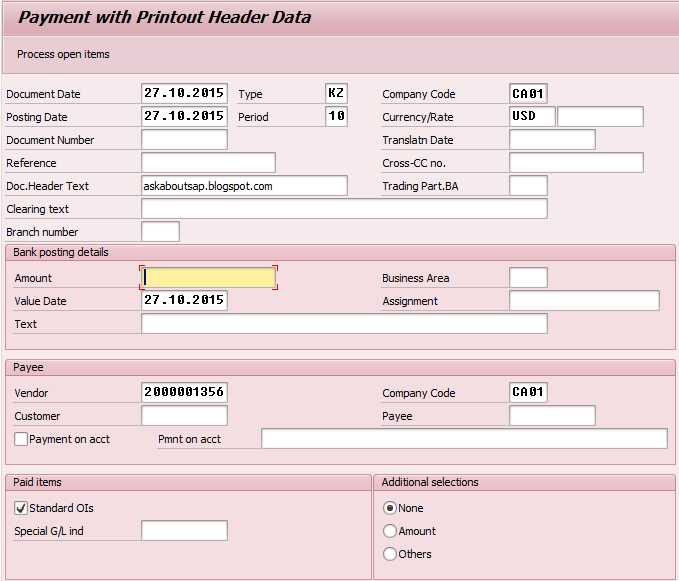
Task: Click the Customer field
Action: click(184, 415)
